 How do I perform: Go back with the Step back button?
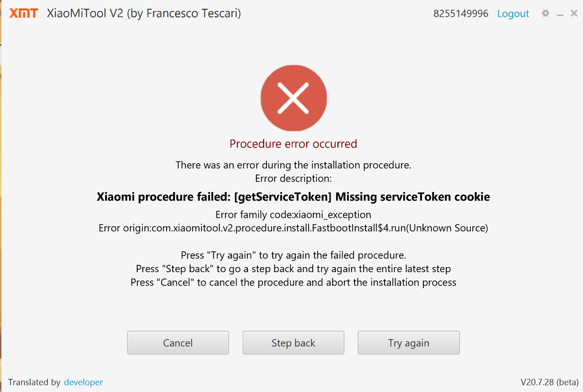[x=293, y=342]
